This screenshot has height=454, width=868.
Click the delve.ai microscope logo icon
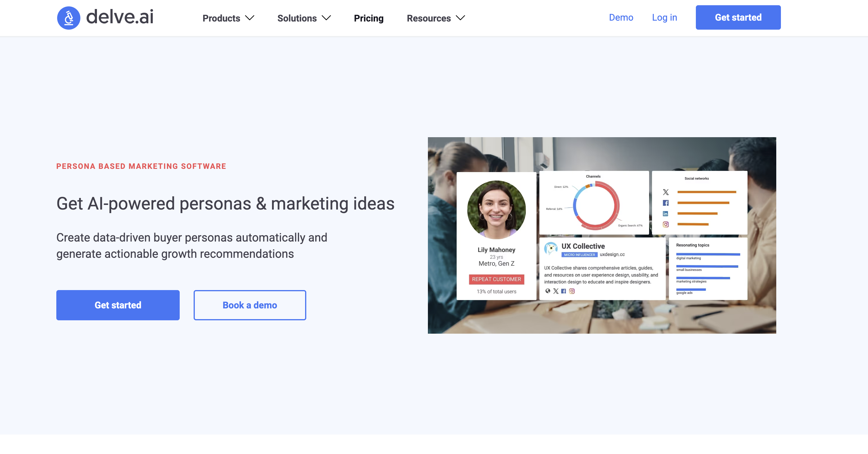[69, 18]
